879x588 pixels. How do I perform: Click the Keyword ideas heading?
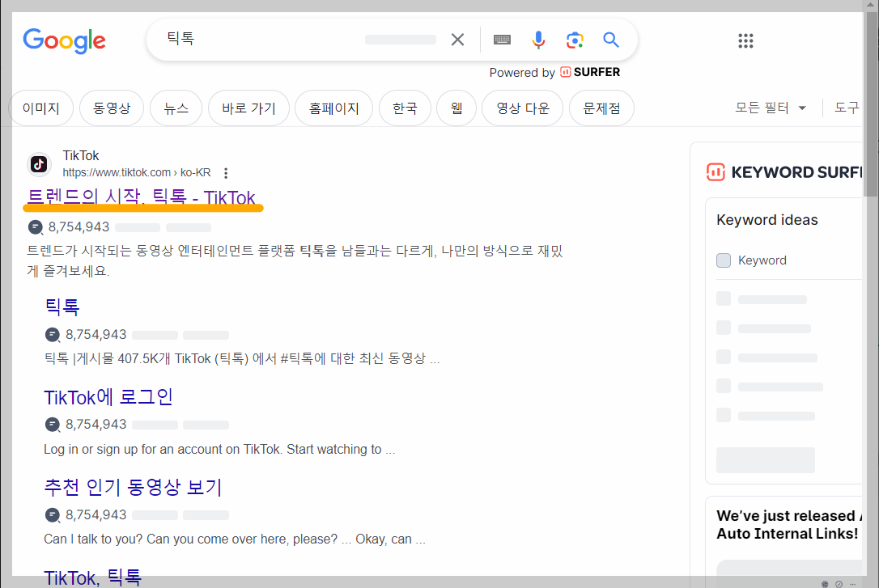[766, 220]
